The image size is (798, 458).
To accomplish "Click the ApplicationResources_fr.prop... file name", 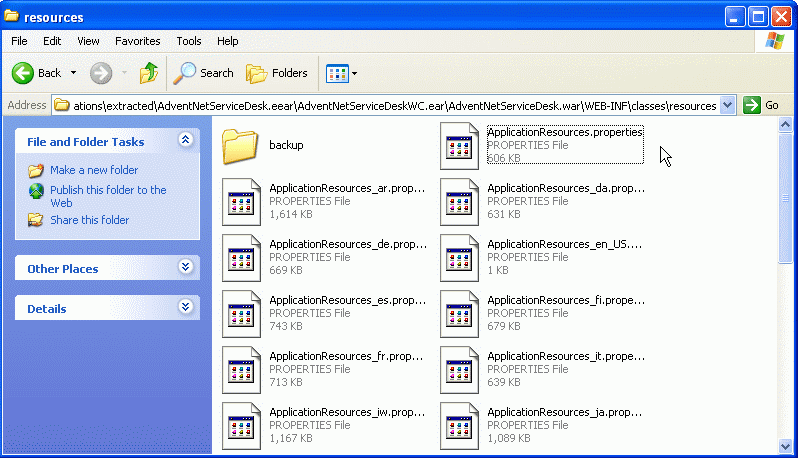I will click(x=346, y=356).
